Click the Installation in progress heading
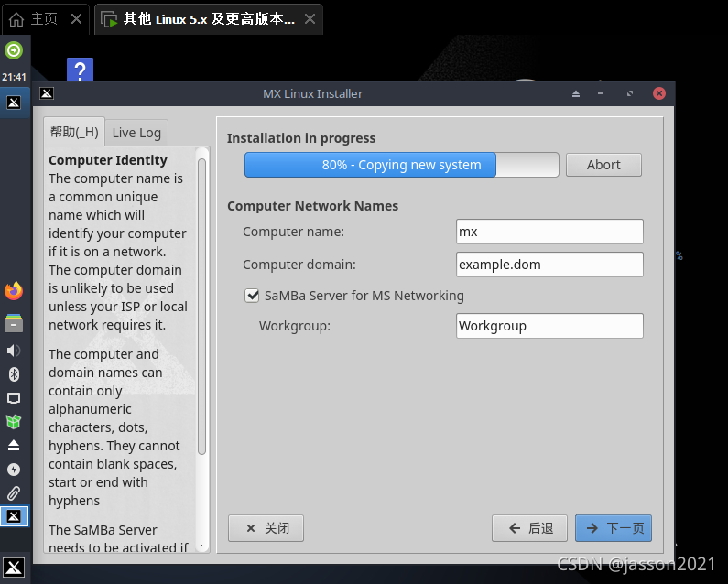Image resolution: width=728 pixels, height=584 pixels. (301, 138)
